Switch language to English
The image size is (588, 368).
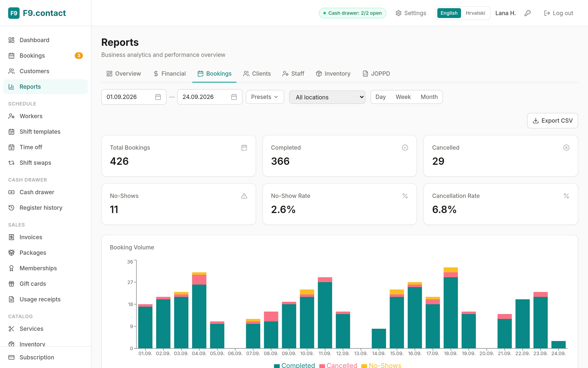tap(449, 13)
